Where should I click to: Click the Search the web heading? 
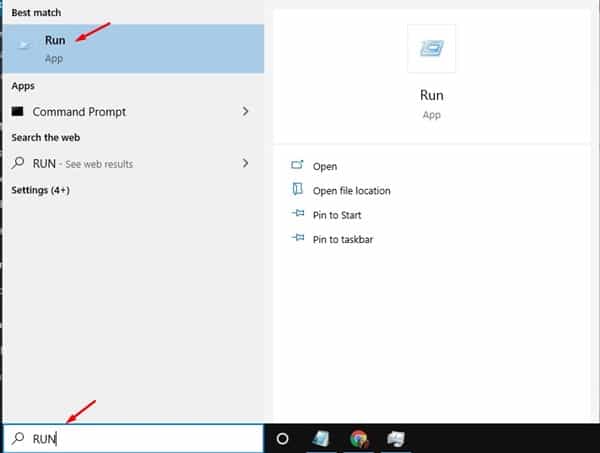point(46,137)
